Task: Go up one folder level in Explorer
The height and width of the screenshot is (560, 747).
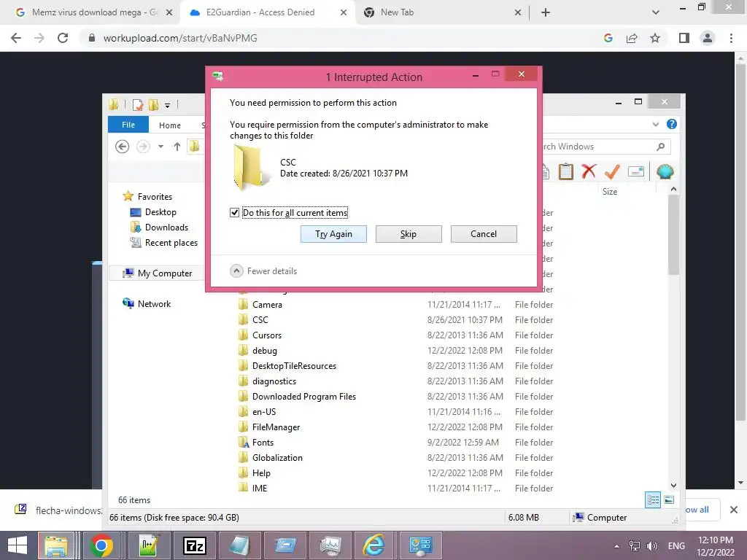Action: tap(177, 147)
